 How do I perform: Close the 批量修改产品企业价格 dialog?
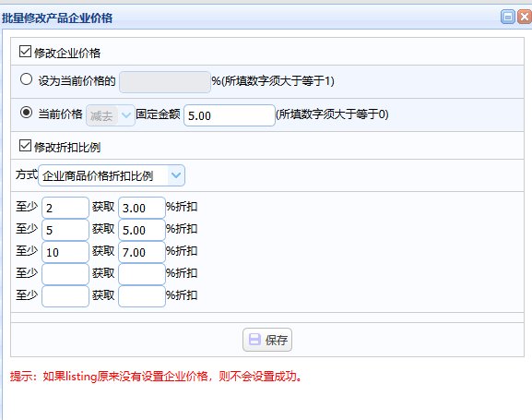point(525,17)
